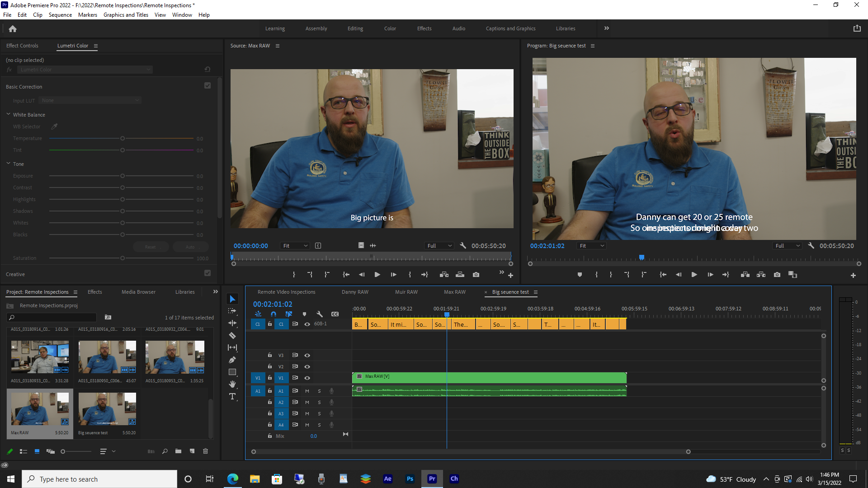This screenshot has width=868, height=488.
Task: Select the Hand tool
Action: click(x=232, y=384)
